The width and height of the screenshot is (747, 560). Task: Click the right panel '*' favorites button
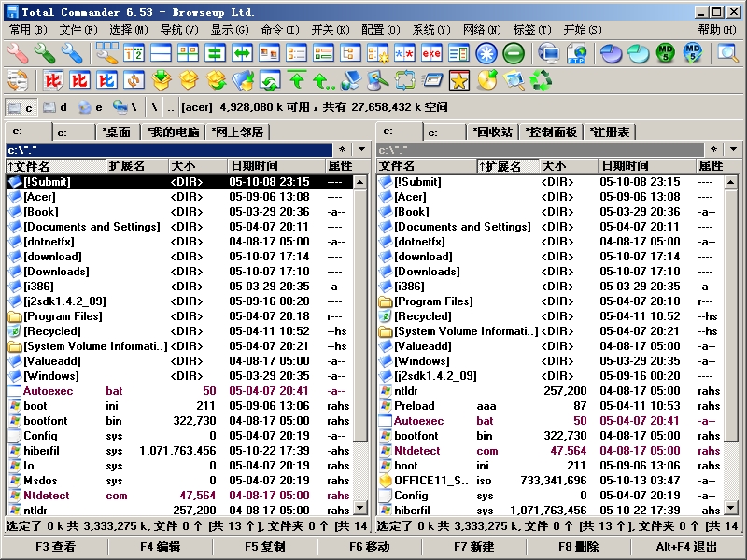coord(713,149)
